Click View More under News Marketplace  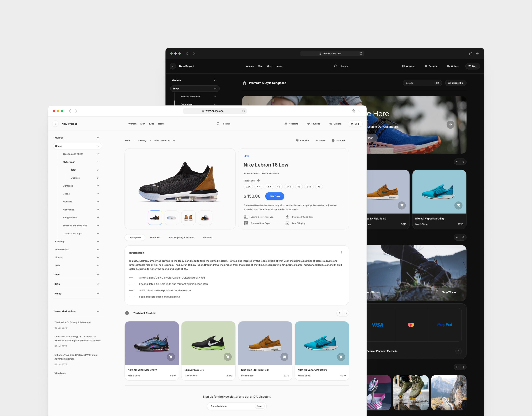point(60,373)
